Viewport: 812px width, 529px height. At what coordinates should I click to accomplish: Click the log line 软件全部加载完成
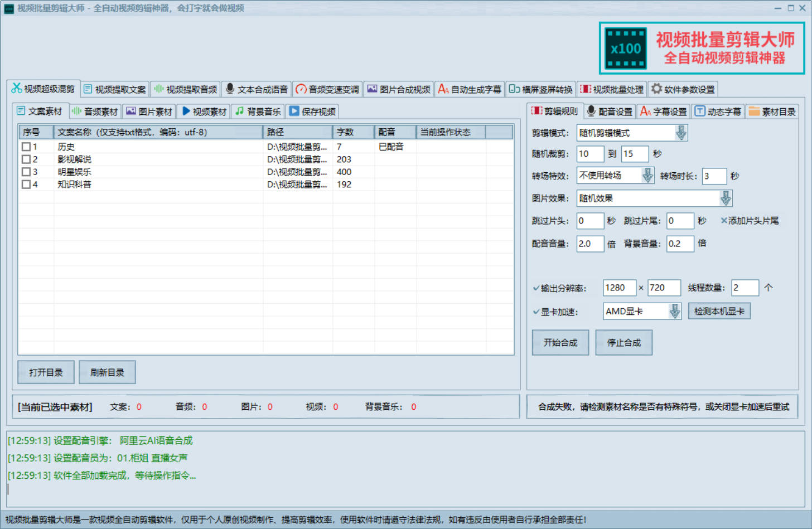[102, 475]
